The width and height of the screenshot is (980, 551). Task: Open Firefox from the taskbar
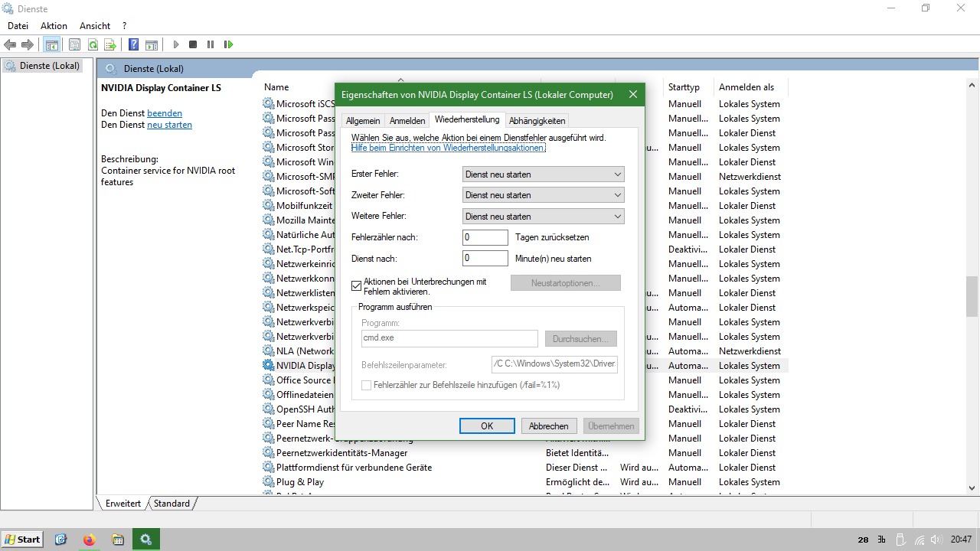[90, 540]
